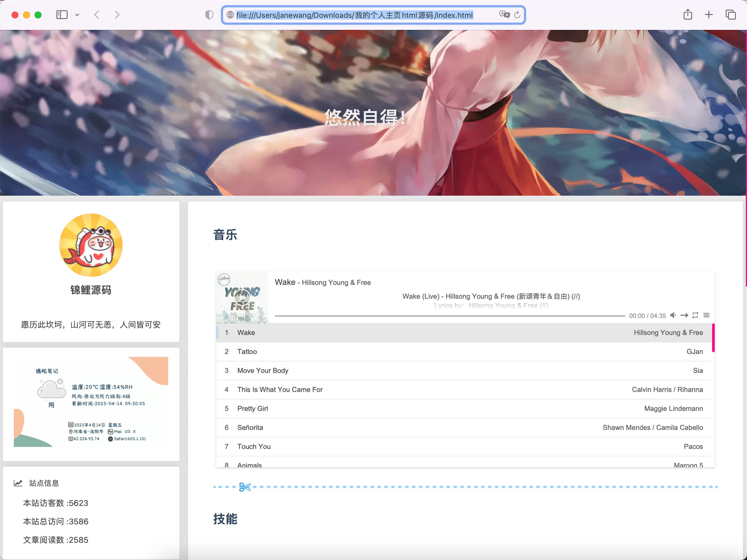This screenshot has height=560, width=747.
Task: Click the Wake (Live) lyric line
Action: tap(491, 296)
